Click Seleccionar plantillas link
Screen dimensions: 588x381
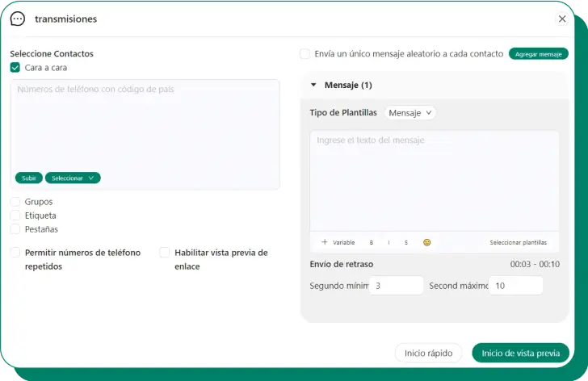click(x=518, y=242)
